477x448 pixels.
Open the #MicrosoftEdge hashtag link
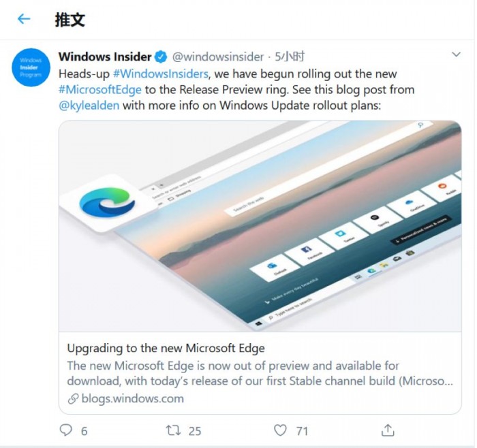99,90
